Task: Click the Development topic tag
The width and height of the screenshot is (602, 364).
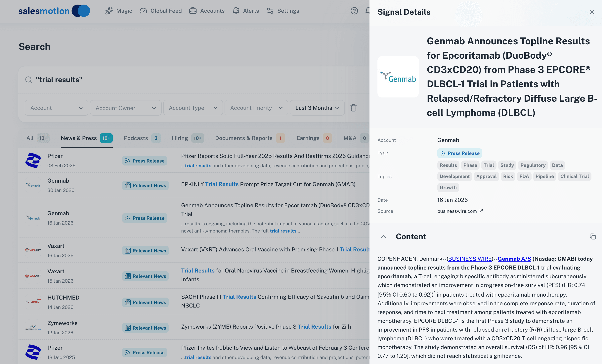Action: 454,176
